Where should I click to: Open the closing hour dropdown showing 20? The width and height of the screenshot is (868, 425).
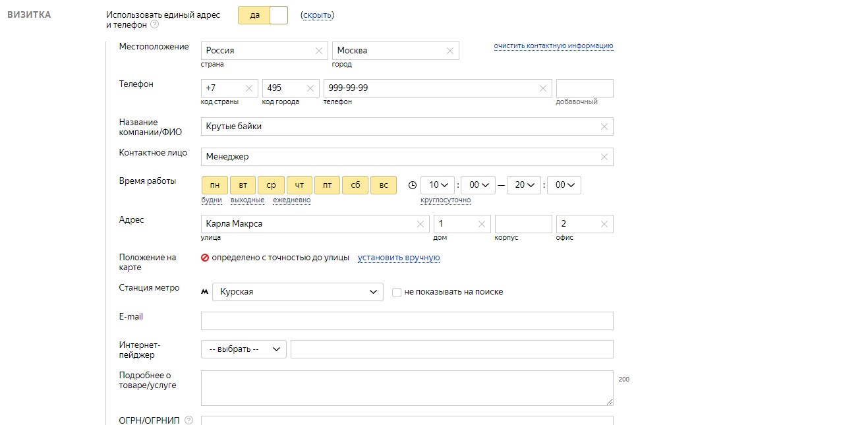[x=524, y=185]
